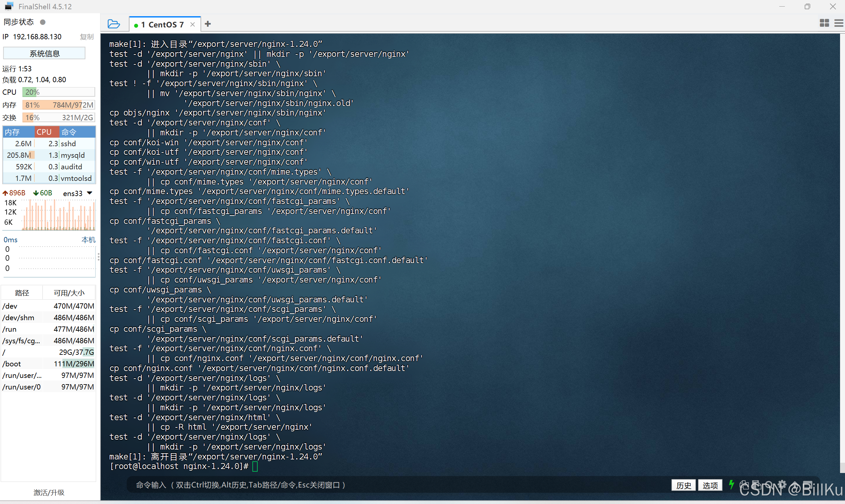Viewport: 845px width, 504px height.
Task: Copy the IP address with 复制
Action: pos(87,37)
